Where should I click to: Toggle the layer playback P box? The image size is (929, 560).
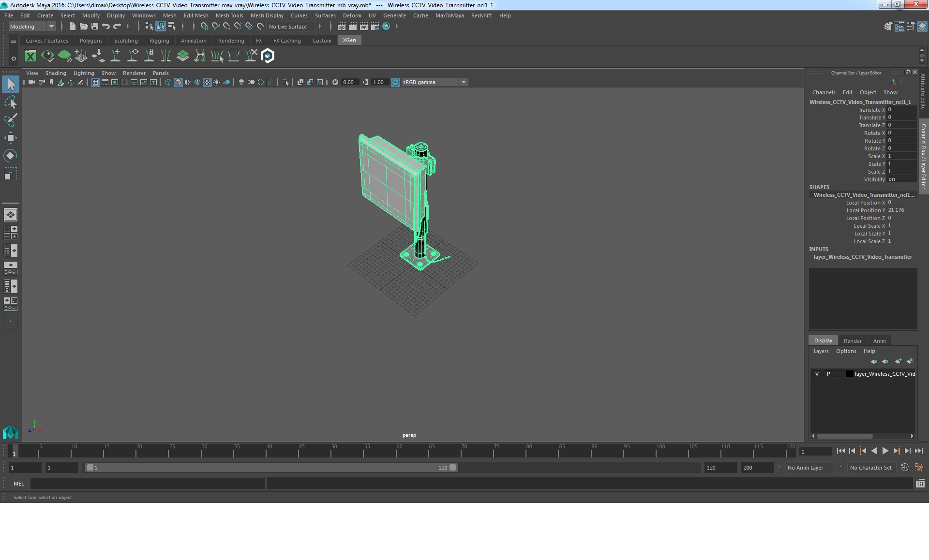click(828, 374)
